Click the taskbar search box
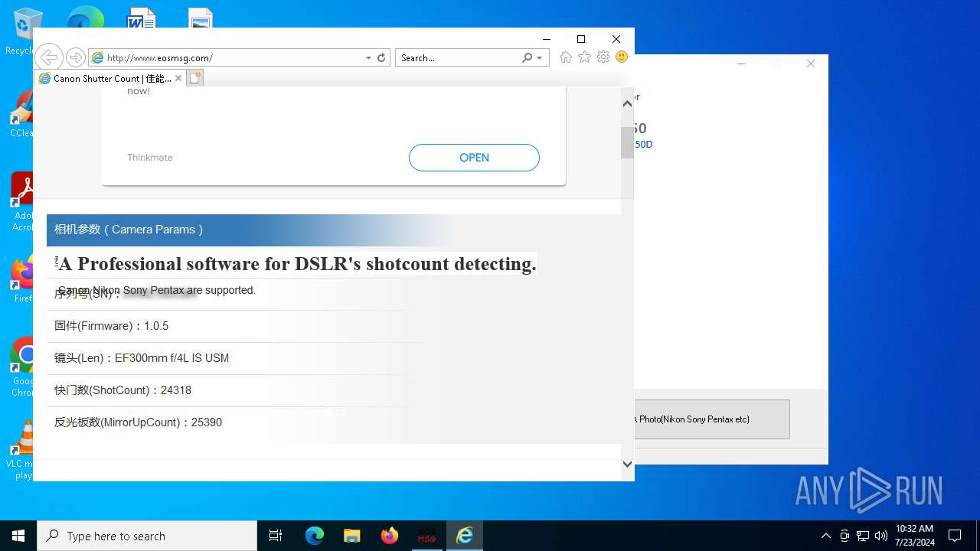 coord(147,536)
